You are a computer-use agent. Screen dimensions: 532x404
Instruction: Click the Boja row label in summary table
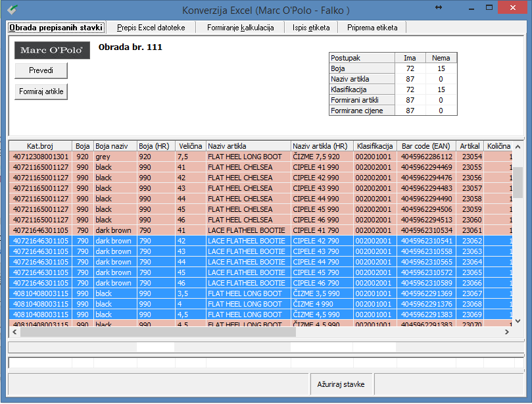pos(362,68)
